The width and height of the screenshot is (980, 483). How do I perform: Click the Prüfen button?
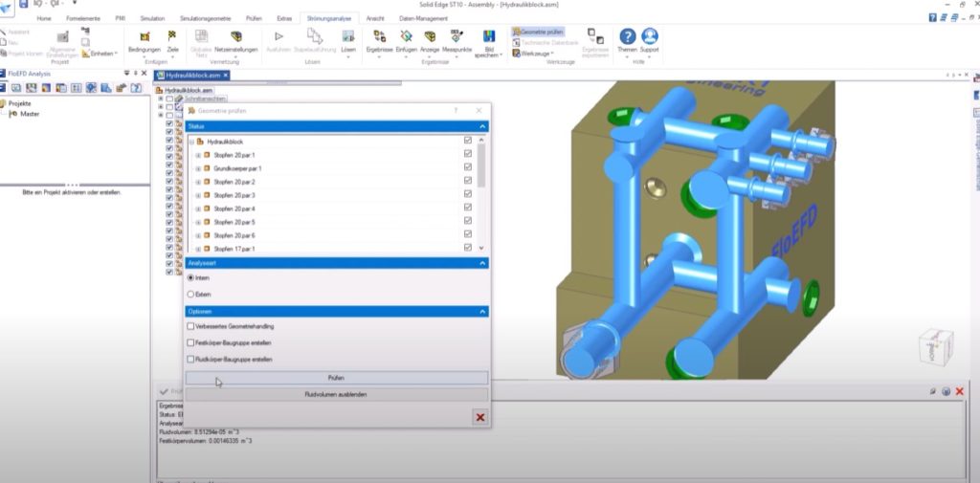pyautogui.click(x=336, y=378)
